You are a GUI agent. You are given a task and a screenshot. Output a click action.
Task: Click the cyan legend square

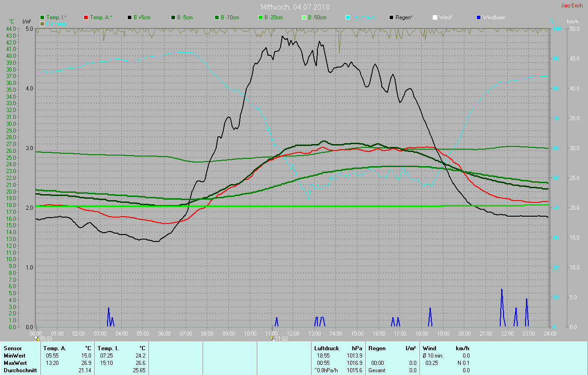click(348, 17)
